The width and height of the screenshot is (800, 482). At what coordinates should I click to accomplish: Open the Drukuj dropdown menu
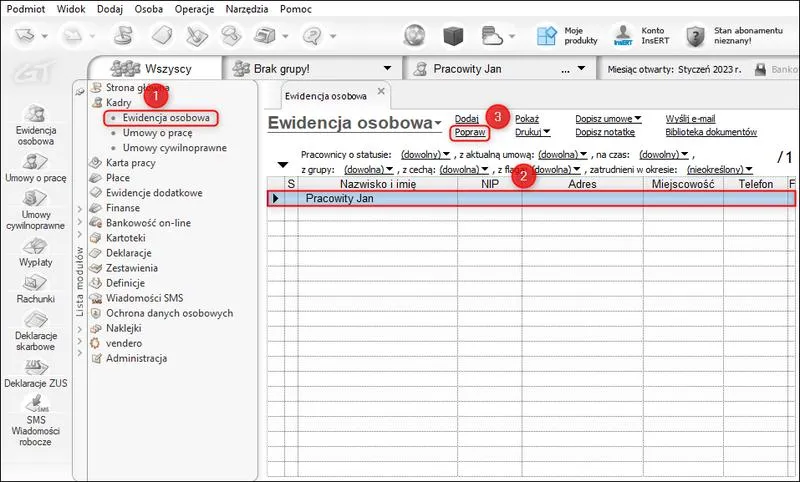click(531, 132)
